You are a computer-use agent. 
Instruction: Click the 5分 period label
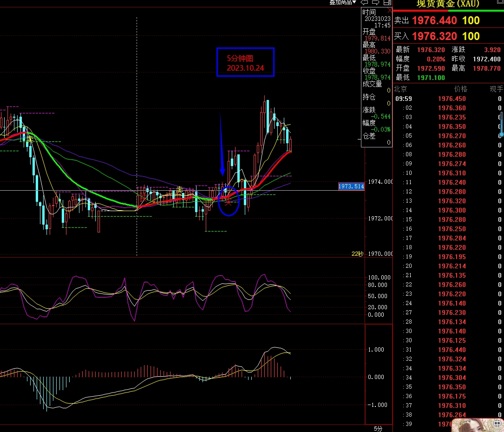pos(378,428)
